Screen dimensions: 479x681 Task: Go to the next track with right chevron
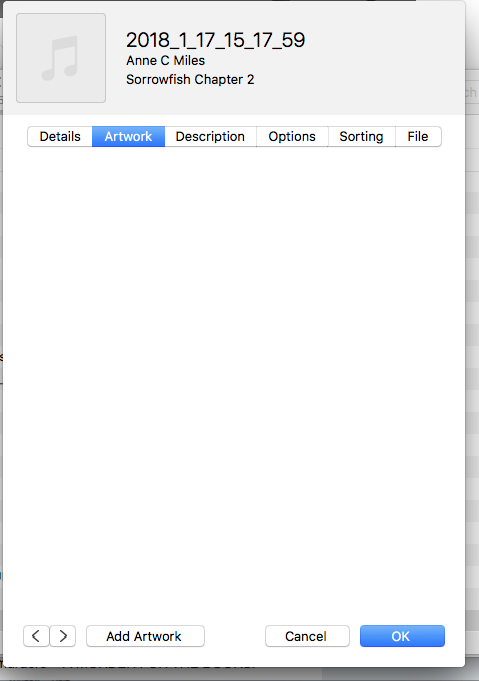[x=63, y=636]
